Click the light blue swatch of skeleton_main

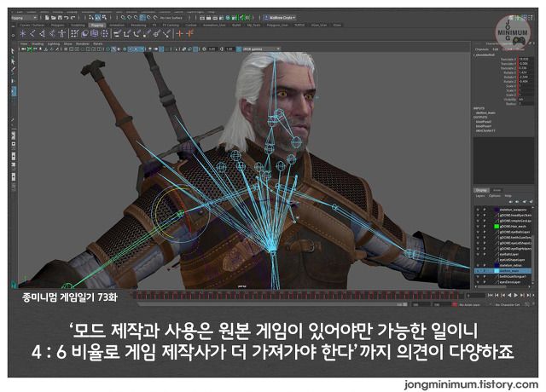click(x=497, y=271)
